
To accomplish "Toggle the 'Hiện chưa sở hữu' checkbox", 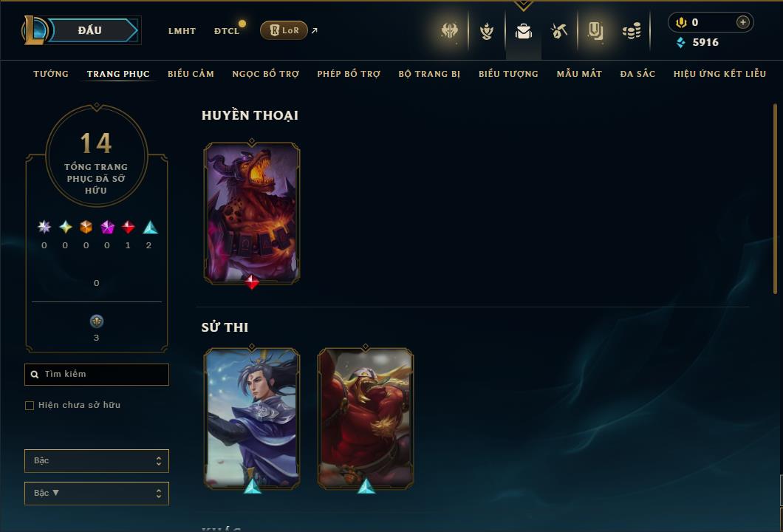I will (30, 405).
